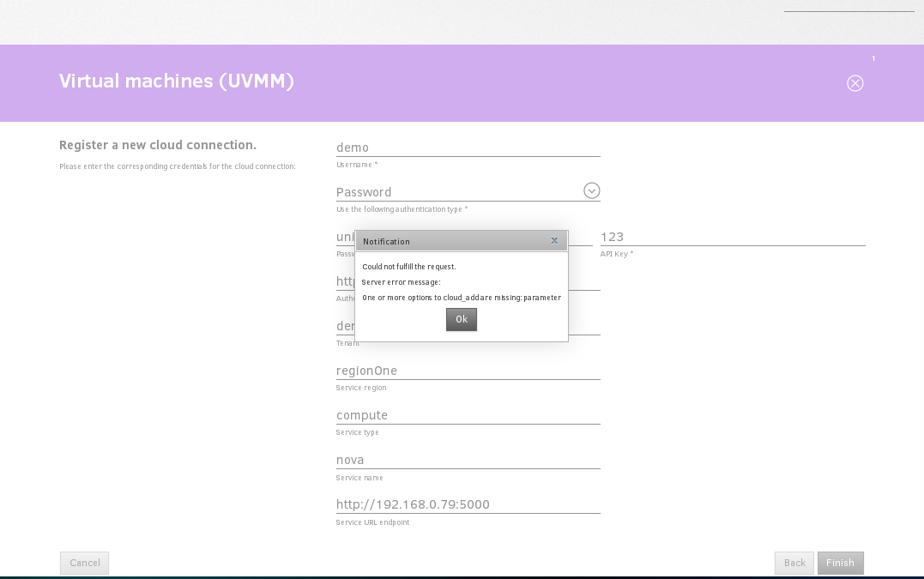Click the Service region input field
924x579 pixels.
[468, 371]
